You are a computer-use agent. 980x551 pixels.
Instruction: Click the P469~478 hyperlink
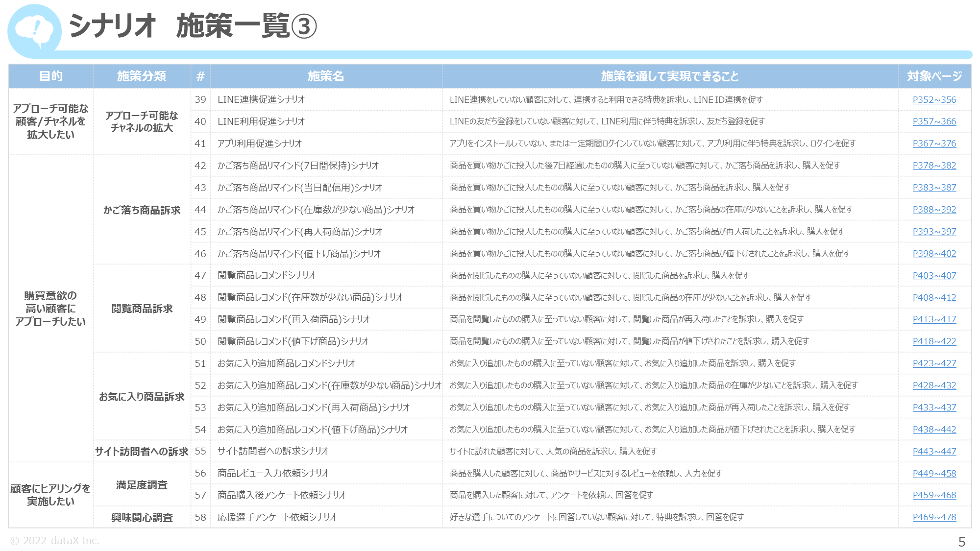pos(934,517)
